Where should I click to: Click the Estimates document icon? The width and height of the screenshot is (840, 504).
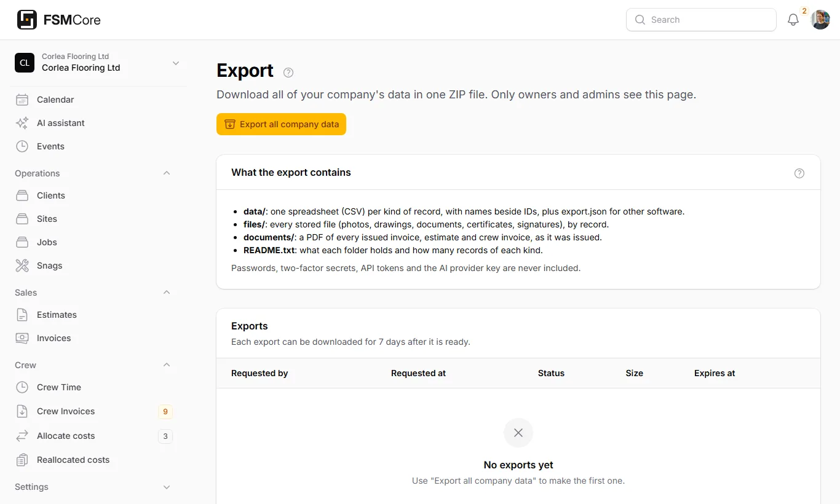coord(22,315)
